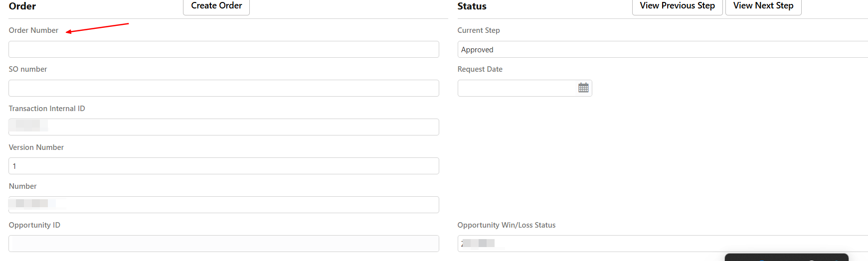The image size is (868, 261).
Task: Click the Request Date label
Action: [480, 69]
